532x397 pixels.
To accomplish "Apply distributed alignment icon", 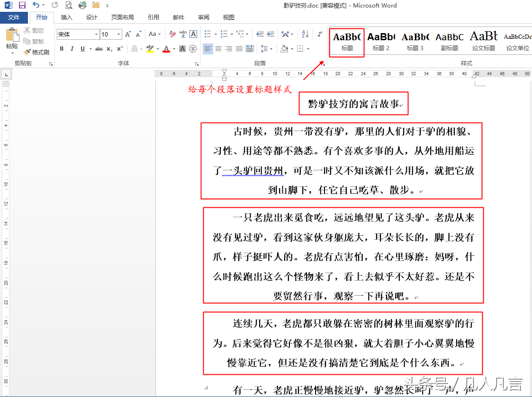I will pos(250,49).
